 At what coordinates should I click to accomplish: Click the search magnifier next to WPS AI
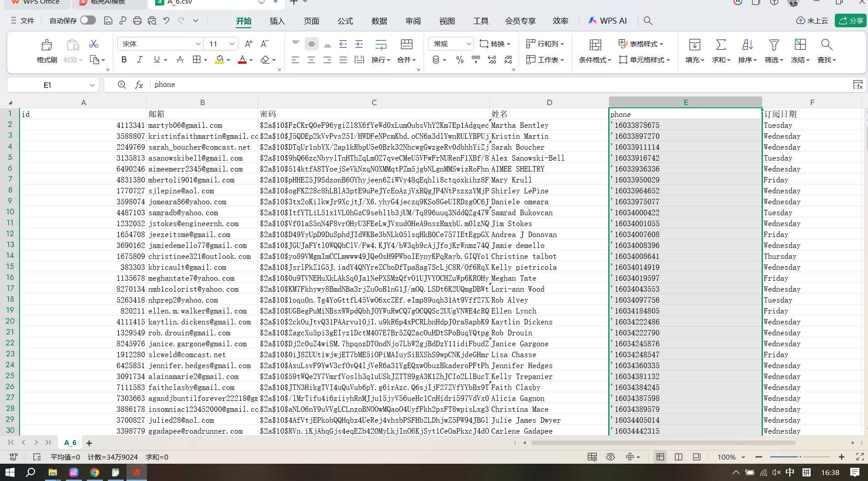[648, 20]
